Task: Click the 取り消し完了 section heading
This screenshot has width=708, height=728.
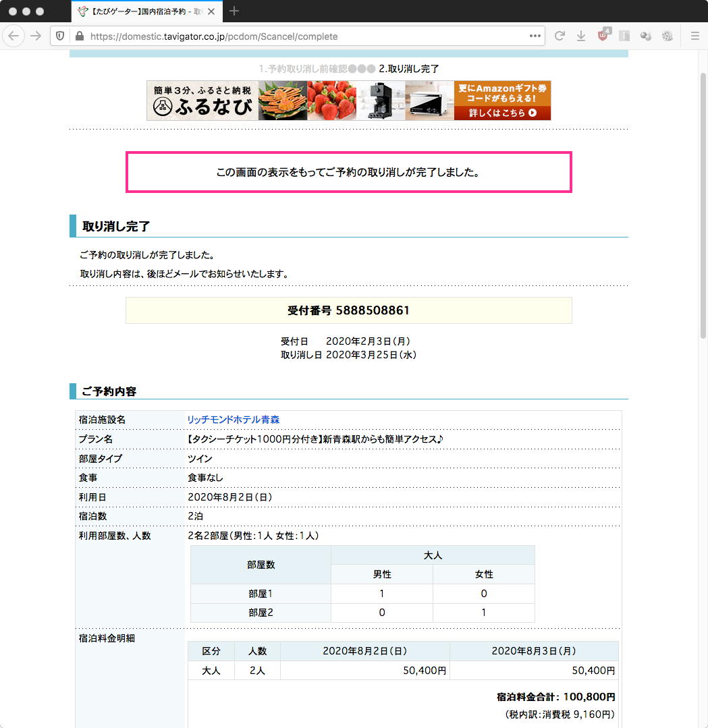Action: pyautogui.click(x=116, y=227)
